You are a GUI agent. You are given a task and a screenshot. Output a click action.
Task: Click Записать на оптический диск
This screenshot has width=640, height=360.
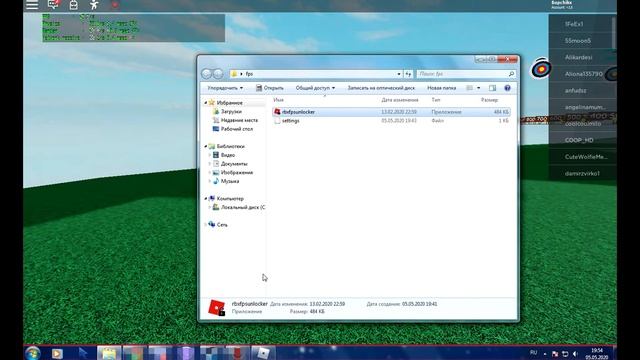(381, 88)
